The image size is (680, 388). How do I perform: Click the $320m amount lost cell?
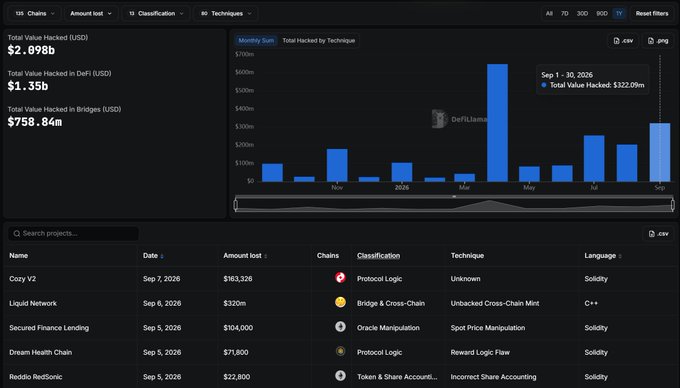[x=235, y=303]
